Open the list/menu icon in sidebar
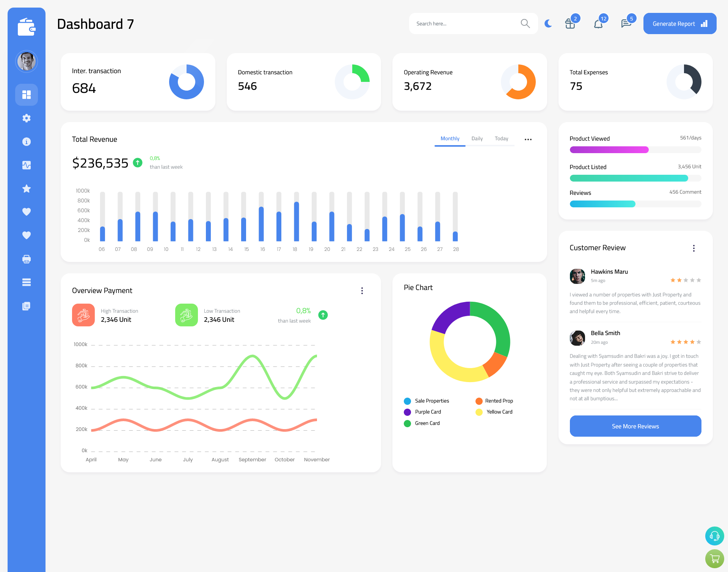Screen dimensions: 728x572 click(x=27, y=282)
